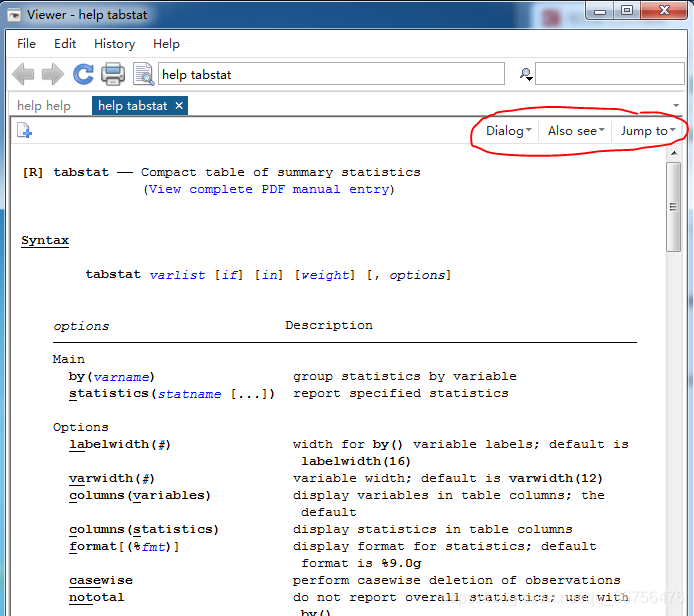Click the Refresh icon
Viewport: 694px width, 616px height.
coord(83,74)
